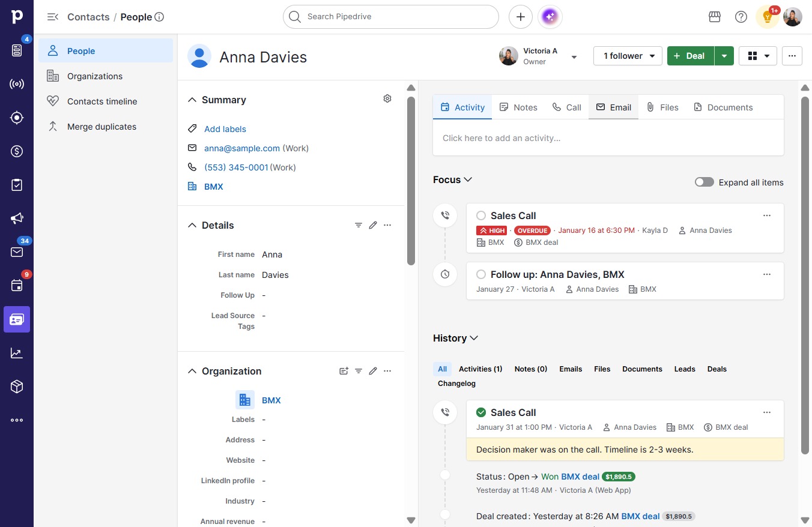
Task: Open the Products box icon in sidebar
Action: point(17,387)
